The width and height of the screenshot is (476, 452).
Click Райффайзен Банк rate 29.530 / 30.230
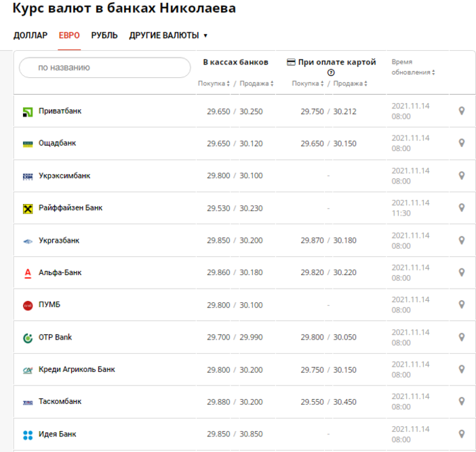[235, 209]
